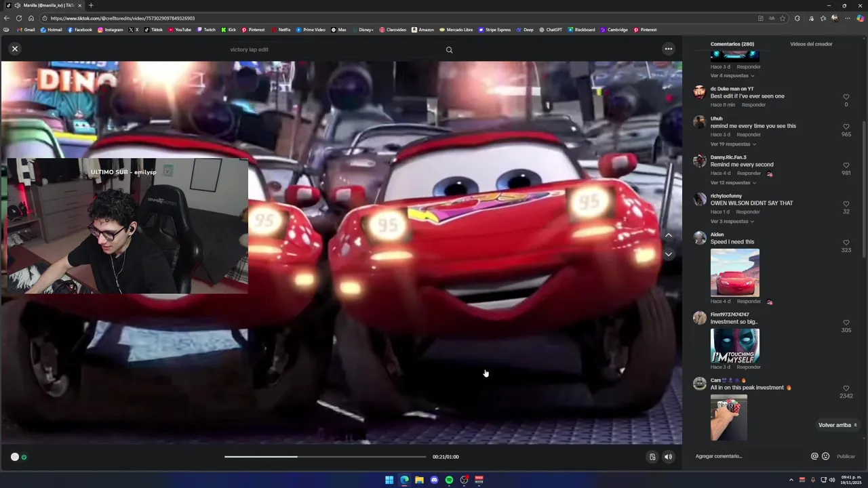Image resolution: width=868 pixels, height=488 pixels.
Task: Open Spotify from taskbar
Action: coord(449,480)
